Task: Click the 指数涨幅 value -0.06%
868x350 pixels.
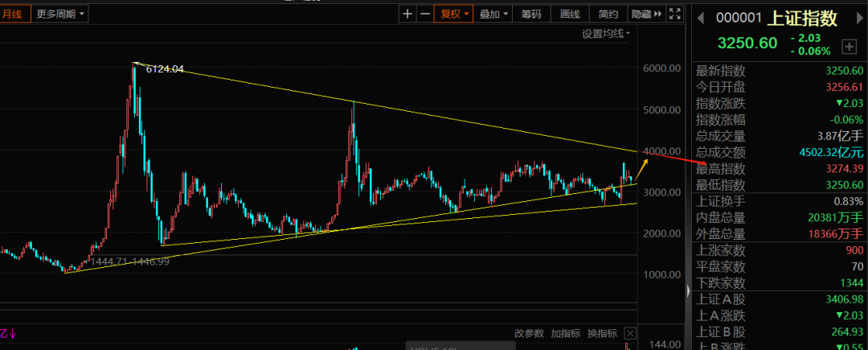Action: pyautogui.click(x=846, y=120)
